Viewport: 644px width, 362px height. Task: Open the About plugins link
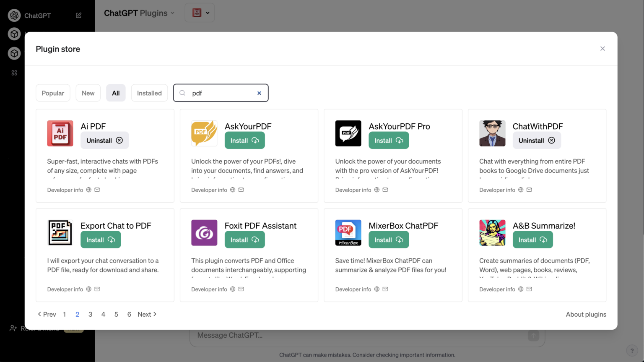pyautogui.click(x=586, y=314)
